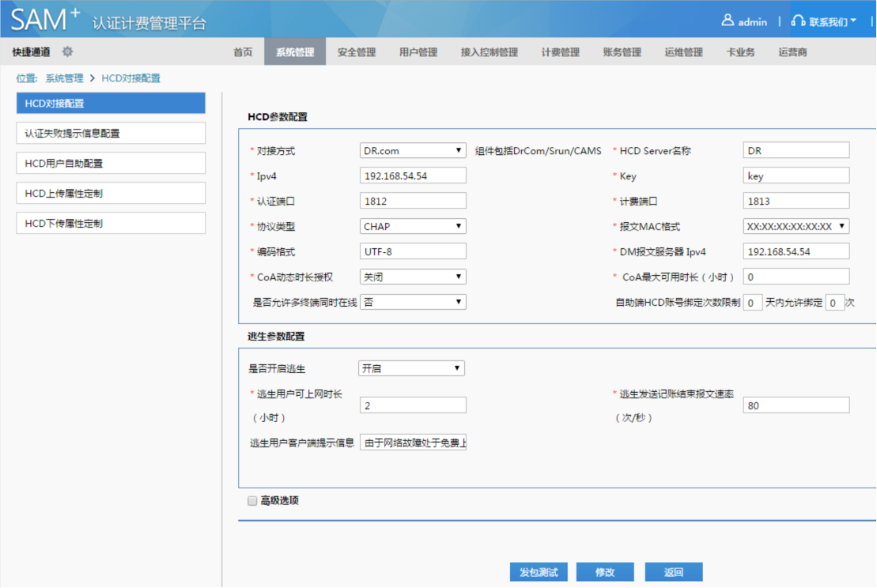Click the 自助端HCD账号绑定 days field

[x=752, y=303]
